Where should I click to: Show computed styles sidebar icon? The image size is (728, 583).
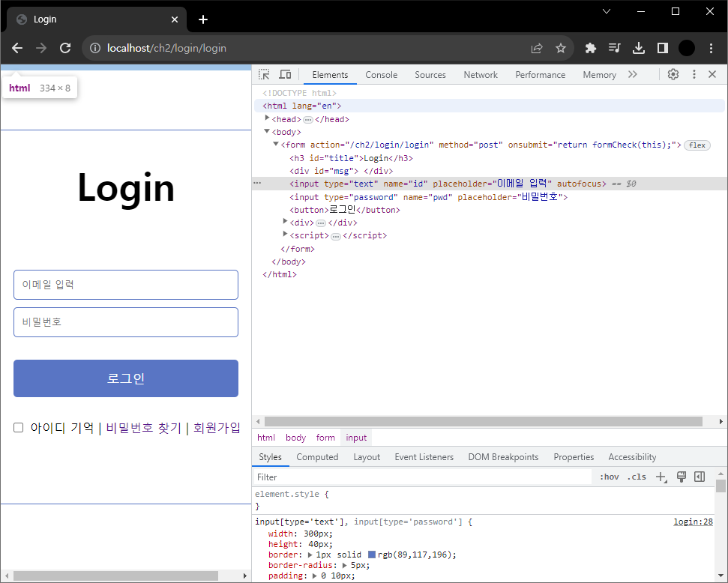(x=700, y=477)
